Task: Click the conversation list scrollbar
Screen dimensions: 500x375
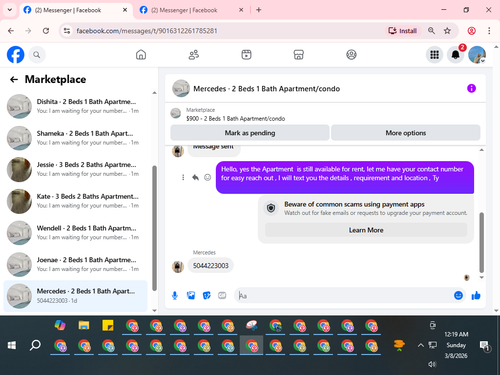Action: pyautogui.click(x=154, y=228)
